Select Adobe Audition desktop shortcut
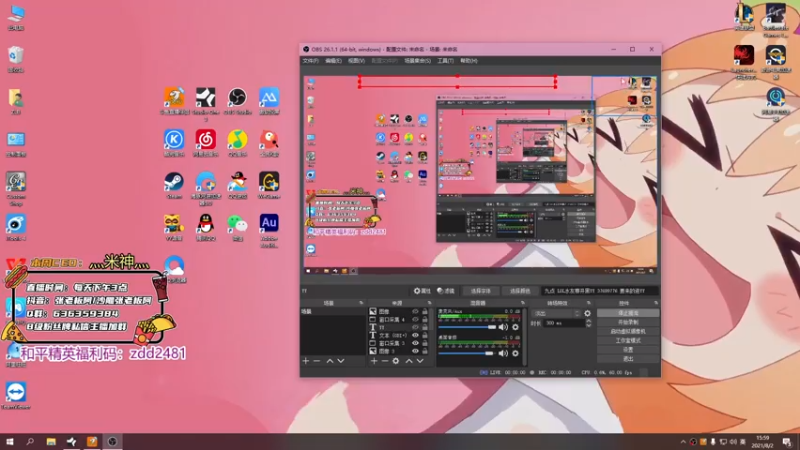The width and height of the screenshot is (800, 450). click(x=269, y=231)
